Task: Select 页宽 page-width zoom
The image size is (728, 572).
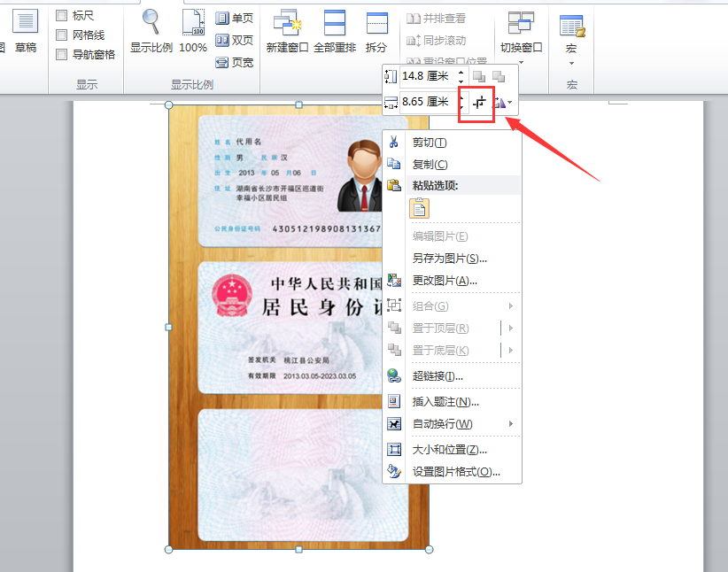Action: pos(235,62)
